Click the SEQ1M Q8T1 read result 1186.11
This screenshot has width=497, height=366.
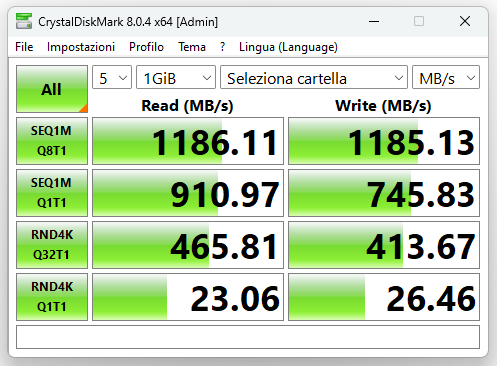188,141
